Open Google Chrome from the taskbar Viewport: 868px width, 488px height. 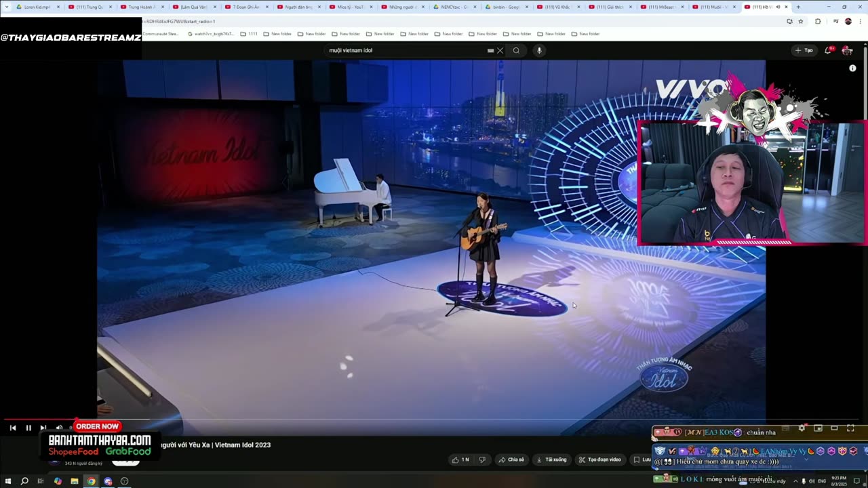tap(91, 481)
